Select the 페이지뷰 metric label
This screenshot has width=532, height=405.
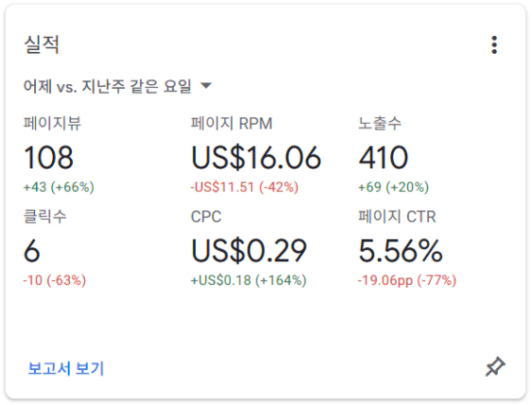[52, 123]
